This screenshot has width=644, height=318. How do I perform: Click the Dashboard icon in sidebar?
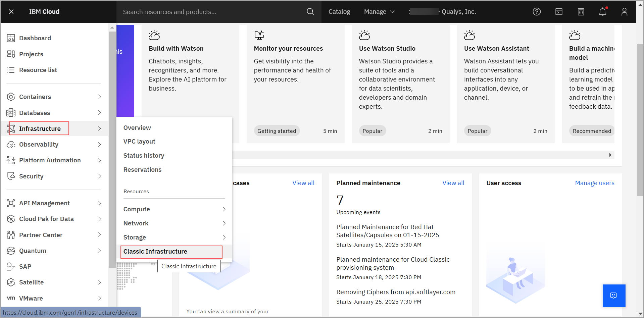[x=11, y=38]
